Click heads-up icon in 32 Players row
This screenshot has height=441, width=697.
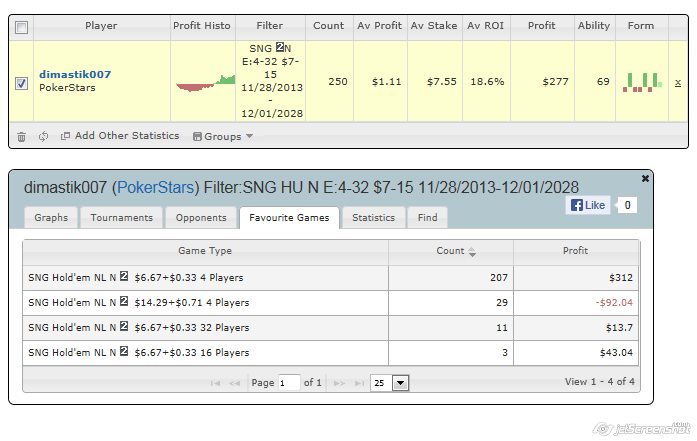point(124,326)
